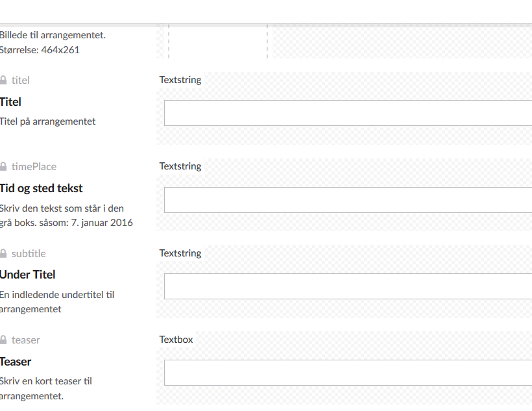The image size is (532, 411).
Task: Select the Tid og sted tekst heading
Action: click(41, 188)
